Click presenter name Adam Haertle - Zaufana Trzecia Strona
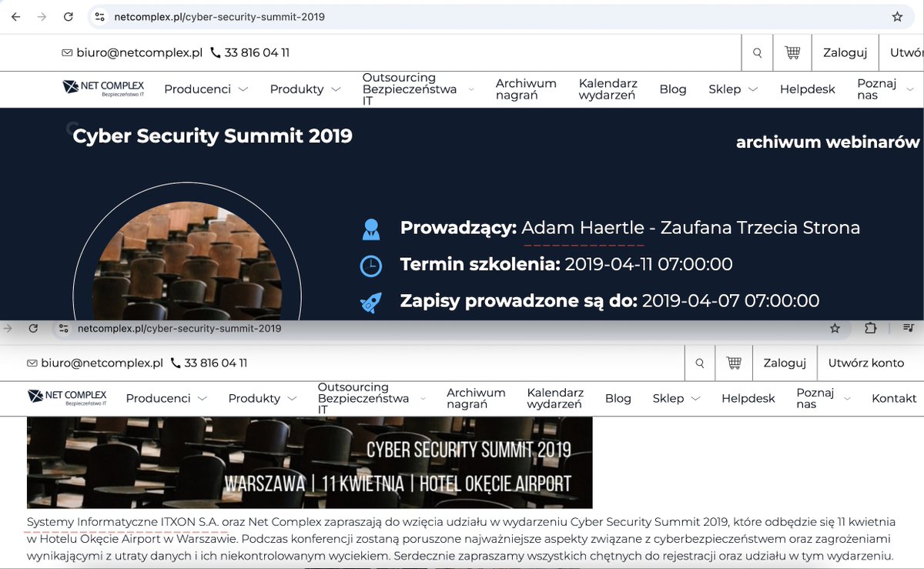 coord(691,228)
